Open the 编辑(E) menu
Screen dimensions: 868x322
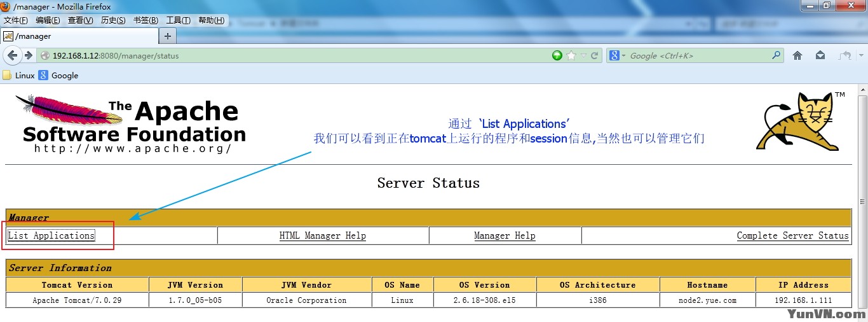(x=48, y=20)
